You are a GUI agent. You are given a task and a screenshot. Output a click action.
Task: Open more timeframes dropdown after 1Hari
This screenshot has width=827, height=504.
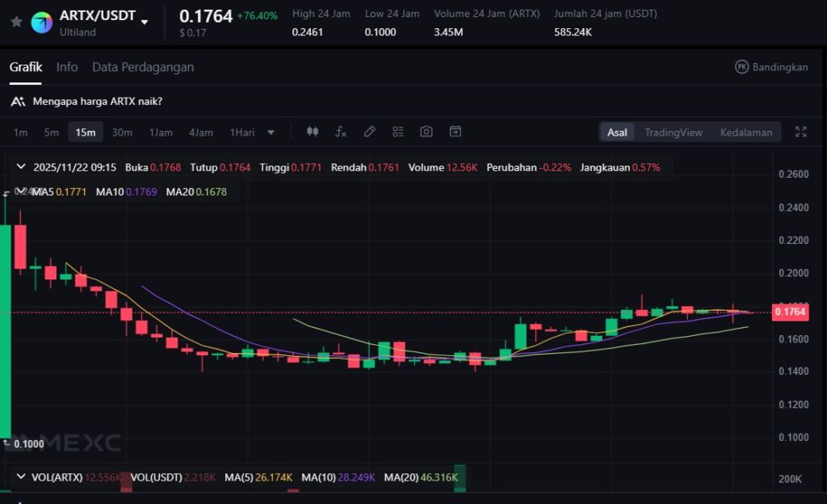(271, 132)
